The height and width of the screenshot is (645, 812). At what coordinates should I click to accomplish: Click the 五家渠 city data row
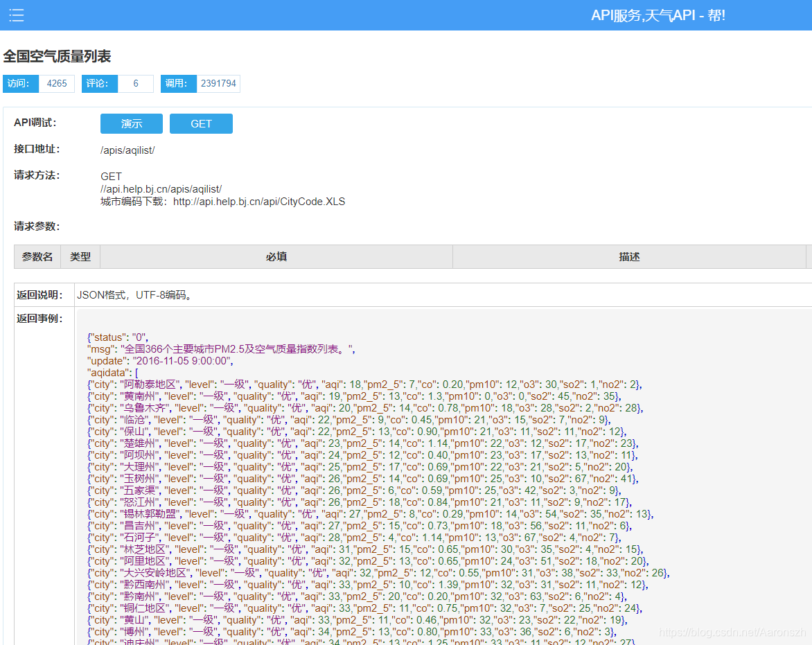coord(355,491)
